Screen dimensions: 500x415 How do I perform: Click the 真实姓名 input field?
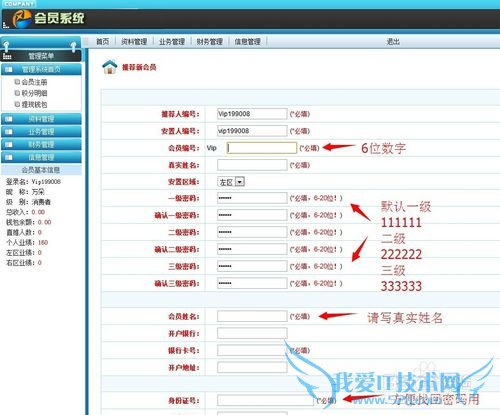click(x=252, y=165)
